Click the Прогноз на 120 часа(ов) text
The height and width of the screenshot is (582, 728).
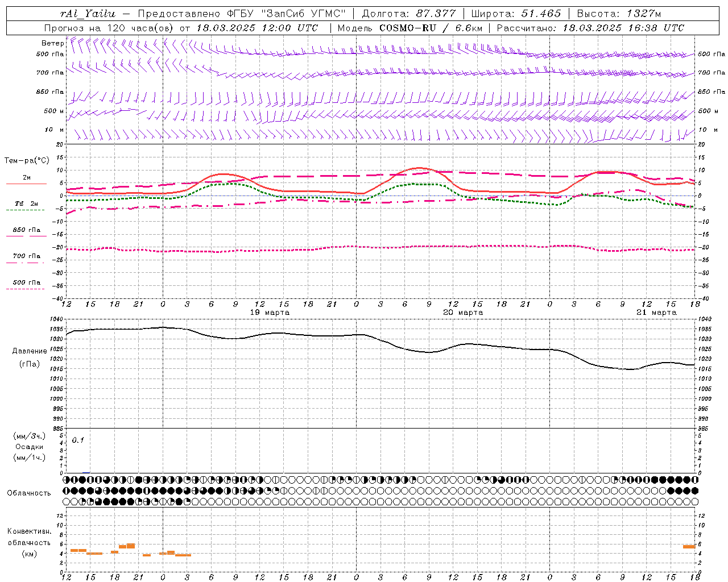[x=109, y=28]
